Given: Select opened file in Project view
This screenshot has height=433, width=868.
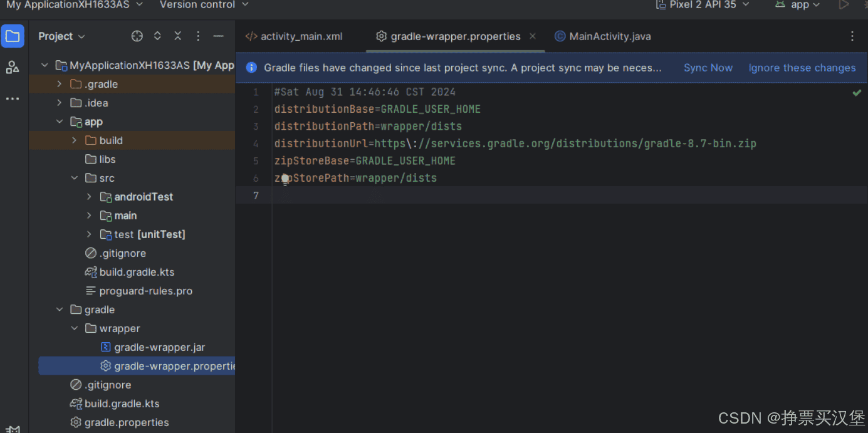Looking at the screenshot, I should click(137, 36).
